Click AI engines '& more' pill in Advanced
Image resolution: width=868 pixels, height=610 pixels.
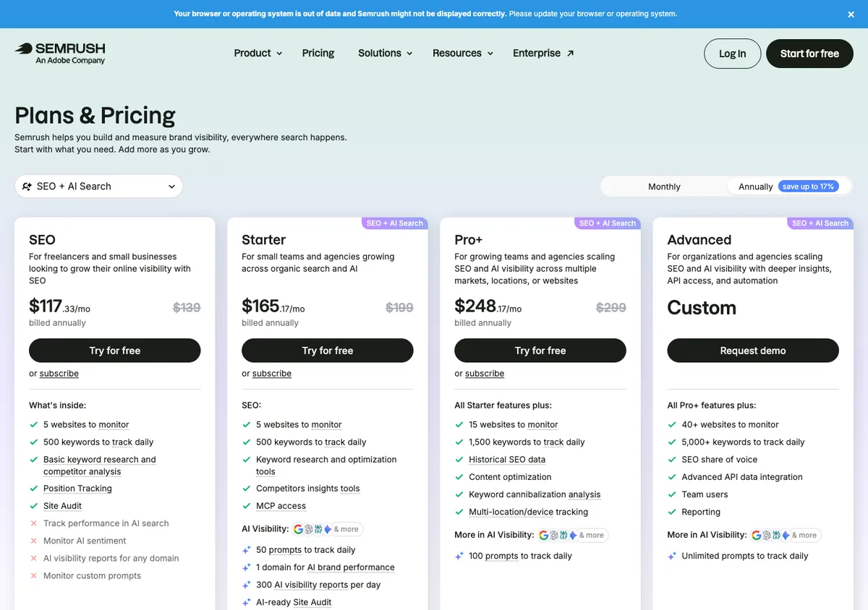click(x=785, y=535)
